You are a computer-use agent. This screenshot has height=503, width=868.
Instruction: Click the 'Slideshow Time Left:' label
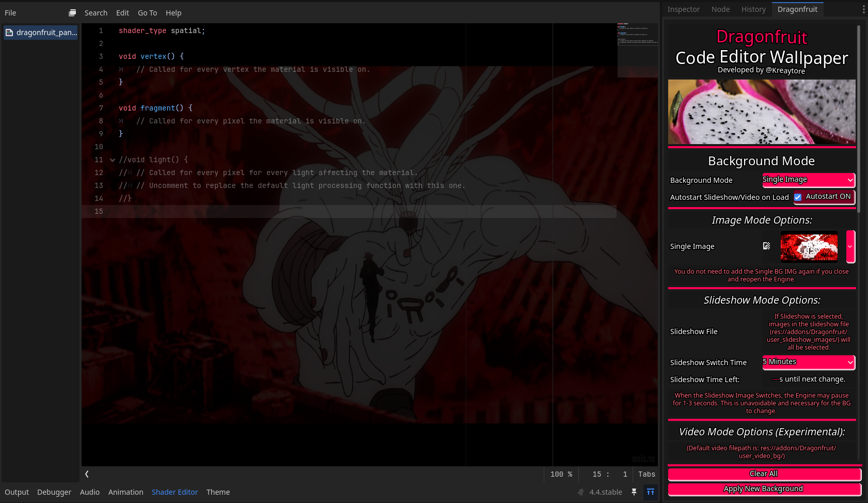click(705, 380)
